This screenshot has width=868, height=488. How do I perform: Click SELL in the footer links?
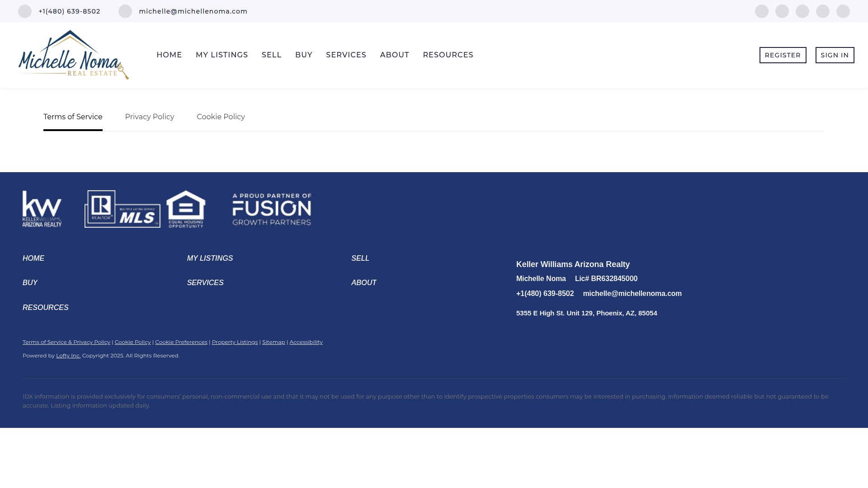click(x=360, y=258)
